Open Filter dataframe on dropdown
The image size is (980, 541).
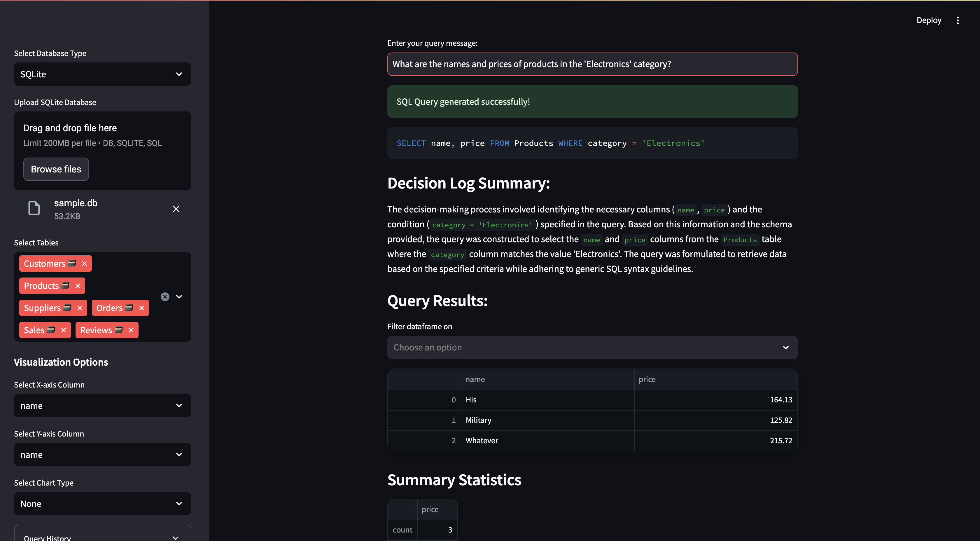pyautogui.click(x=592, y=347)
